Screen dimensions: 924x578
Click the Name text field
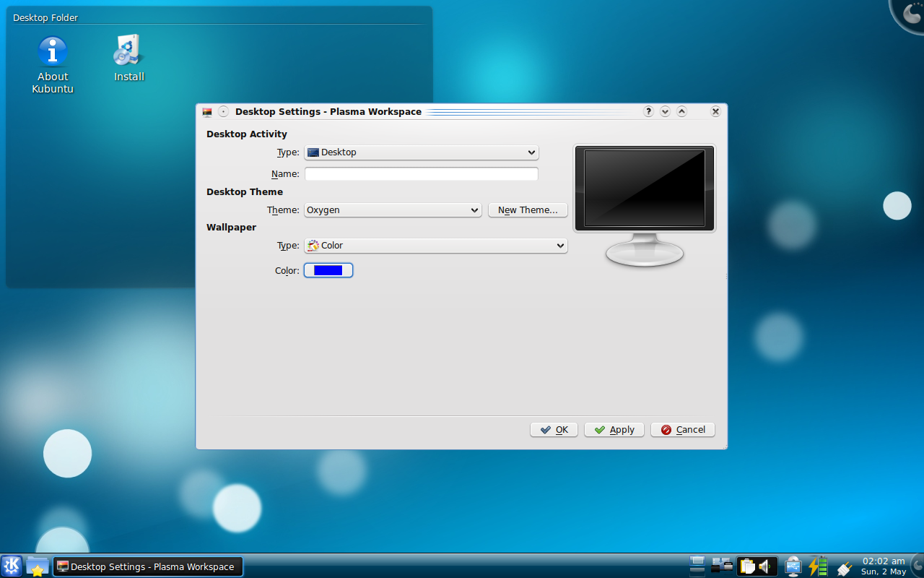point(422,174)
